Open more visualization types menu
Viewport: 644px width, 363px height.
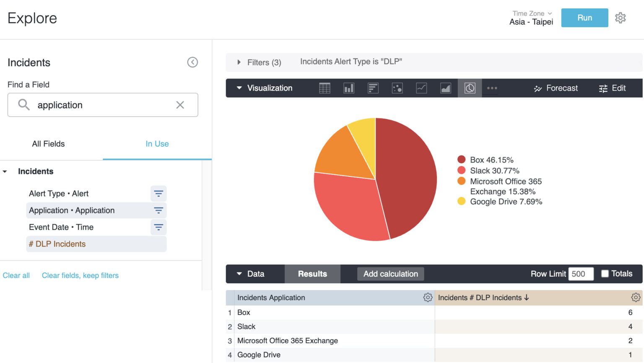(x=492, y=88)
